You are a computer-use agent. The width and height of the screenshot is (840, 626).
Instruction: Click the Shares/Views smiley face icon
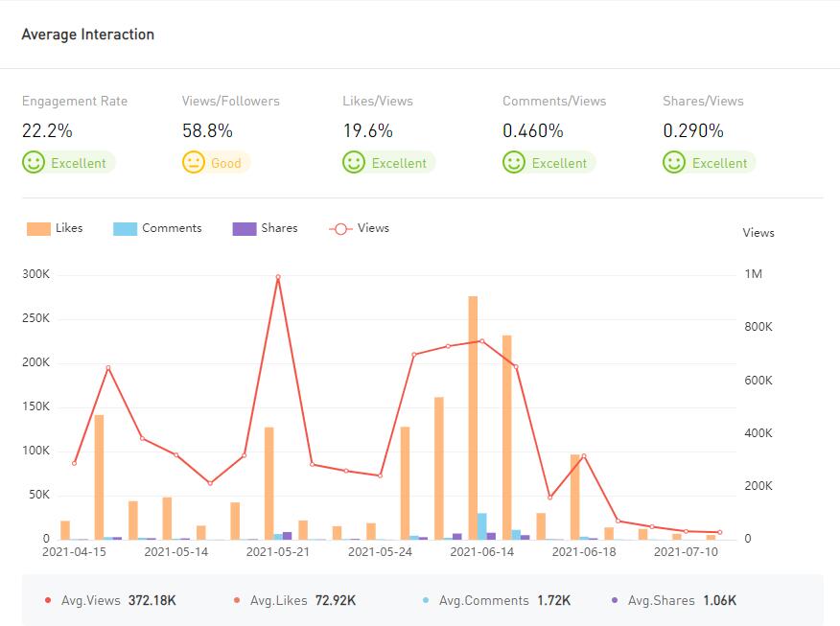coord(674,162)
